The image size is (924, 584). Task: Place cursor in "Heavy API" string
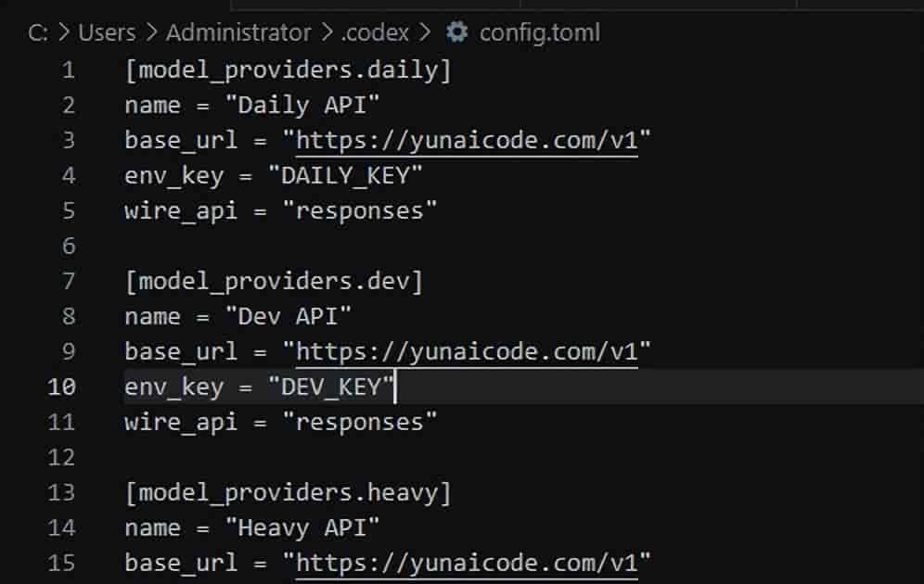302,528
